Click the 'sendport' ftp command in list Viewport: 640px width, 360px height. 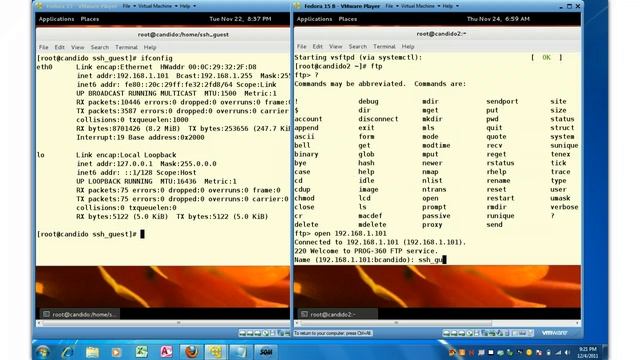[502, 102]
